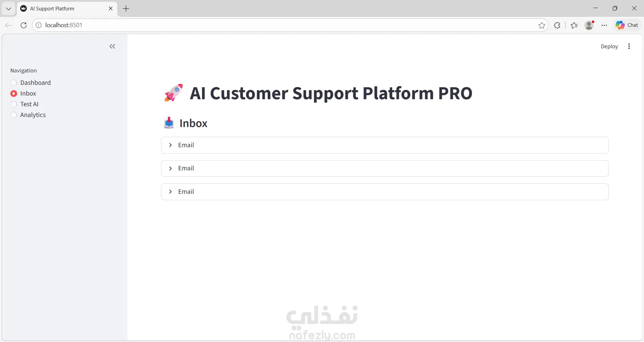
Task: Bookmark this page with star icon
Action: (x=542, y=25)
